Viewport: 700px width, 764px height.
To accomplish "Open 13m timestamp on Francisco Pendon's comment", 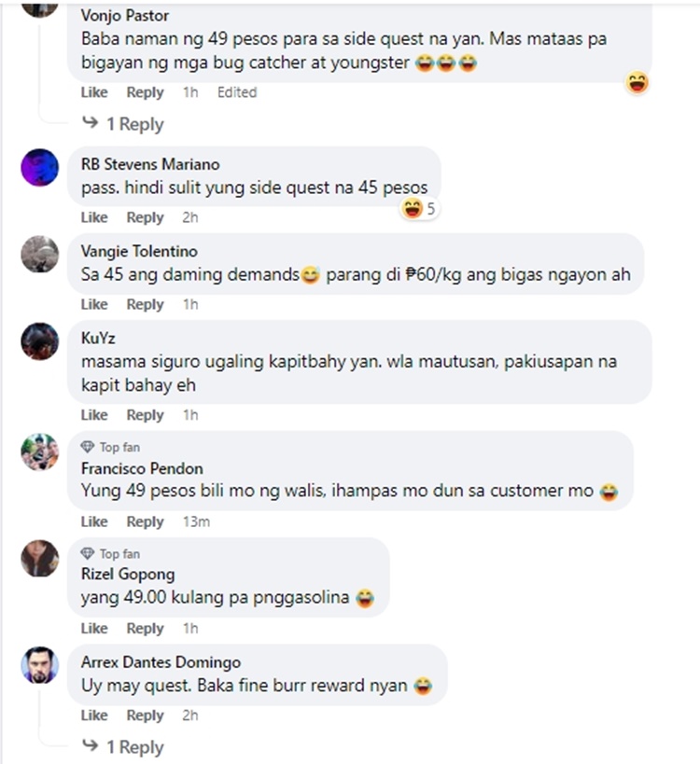I will tap(196, 521).
